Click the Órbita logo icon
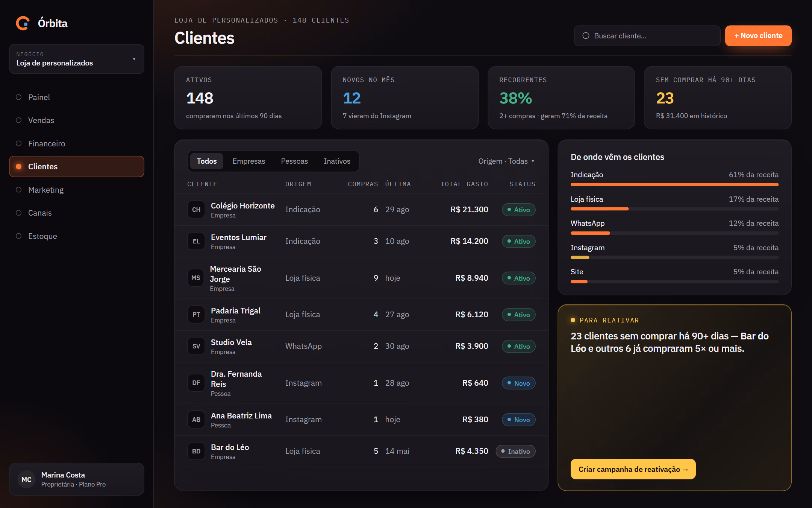 (x=23, y=23)
